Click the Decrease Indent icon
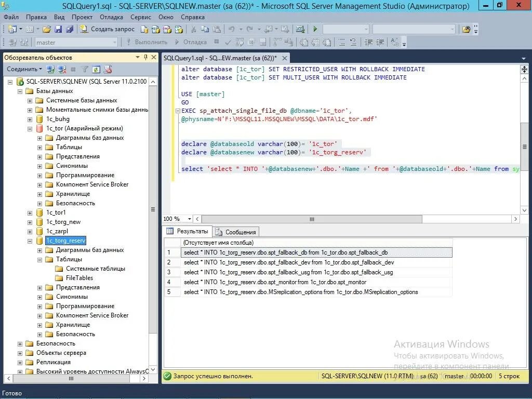 pyautogui.click(x=368, y=43)
